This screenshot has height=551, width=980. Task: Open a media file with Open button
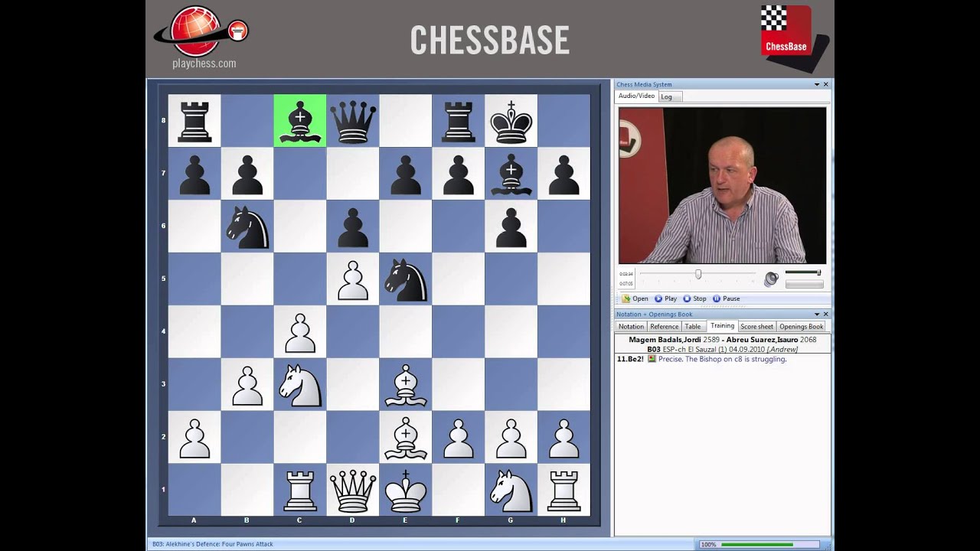tap(635, 298)
